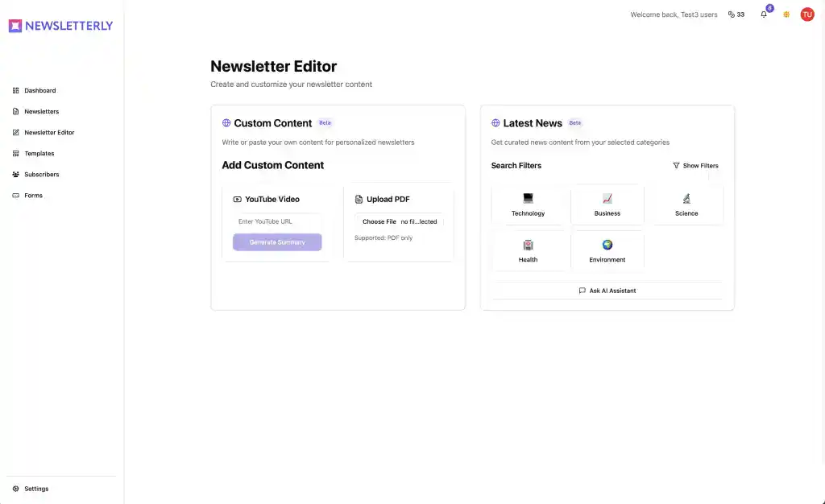
Task: Click the Newsletterly logo icon
Action: click(x=15, y=26)
